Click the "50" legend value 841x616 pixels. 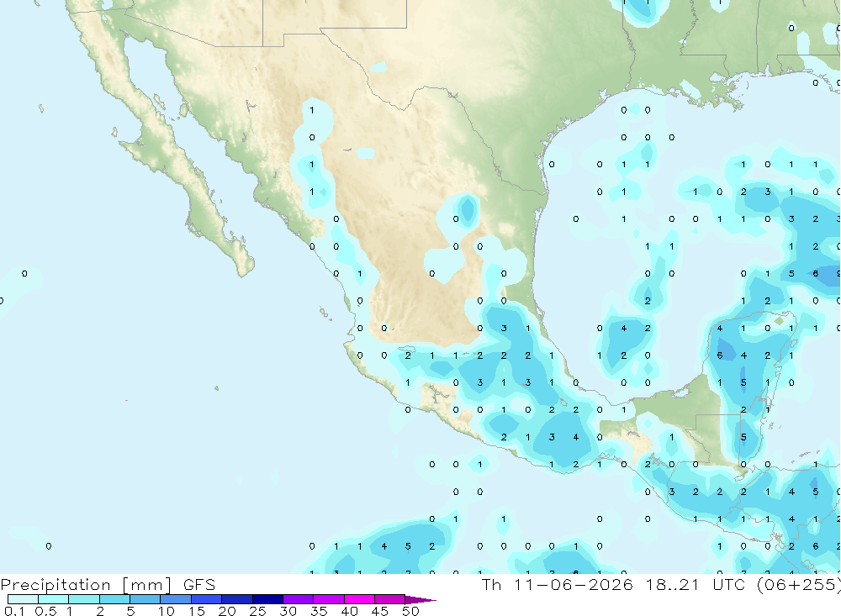point(411,611)
